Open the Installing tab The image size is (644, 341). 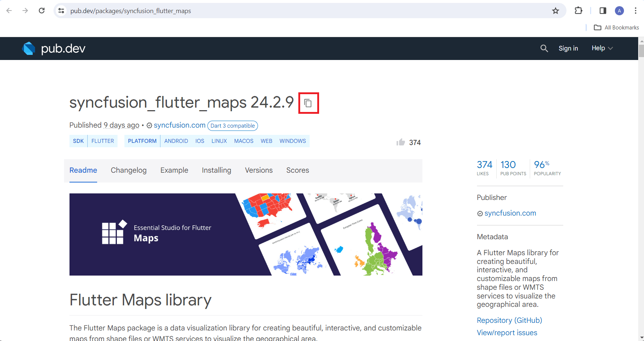(x=216, y=170)
